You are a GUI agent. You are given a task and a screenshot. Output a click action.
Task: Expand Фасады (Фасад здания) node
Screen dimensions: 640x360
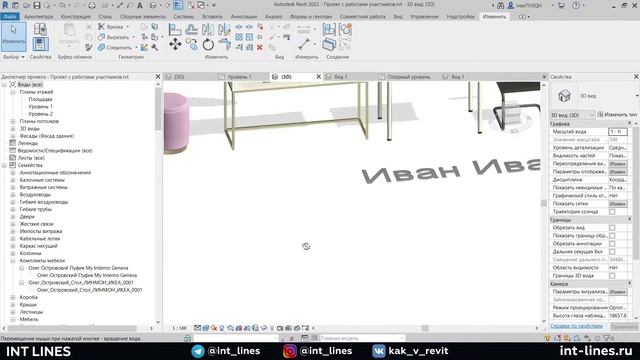[13, 136]
